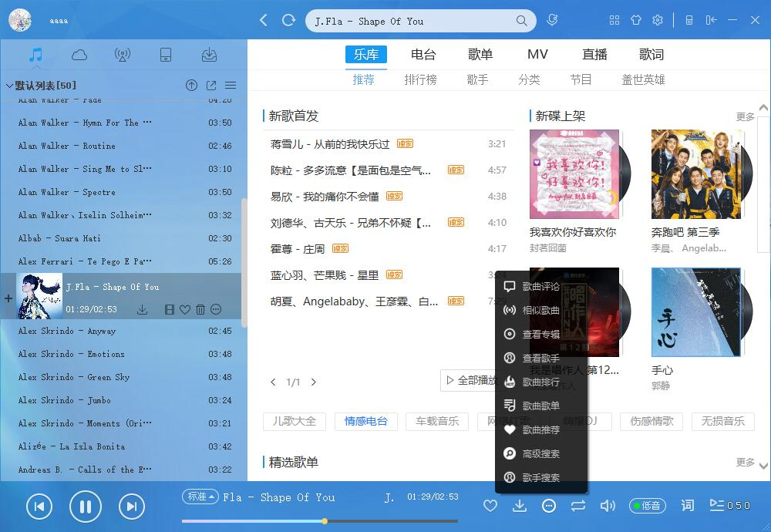The height and width of the screenshot is (532, 771).
Task: Switch to mini mode with the collapse icon
Action: click(x=711, y=20)
